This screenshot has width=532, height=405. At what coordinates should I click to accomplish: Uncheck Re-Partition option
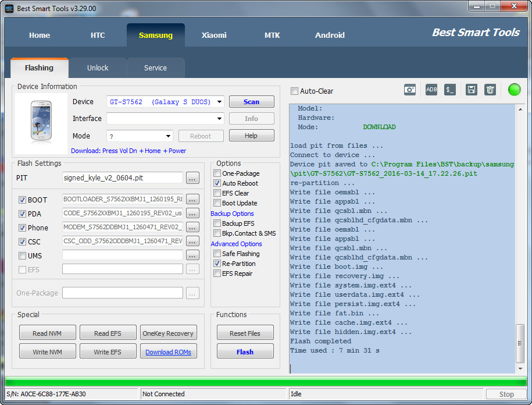[x=217, y=263]
